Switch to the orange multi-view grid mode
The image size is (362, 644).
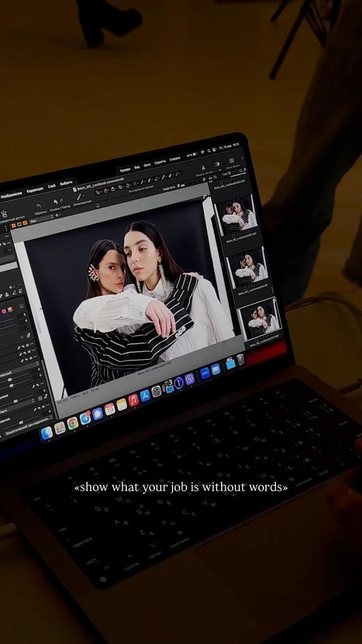point(13,225)
